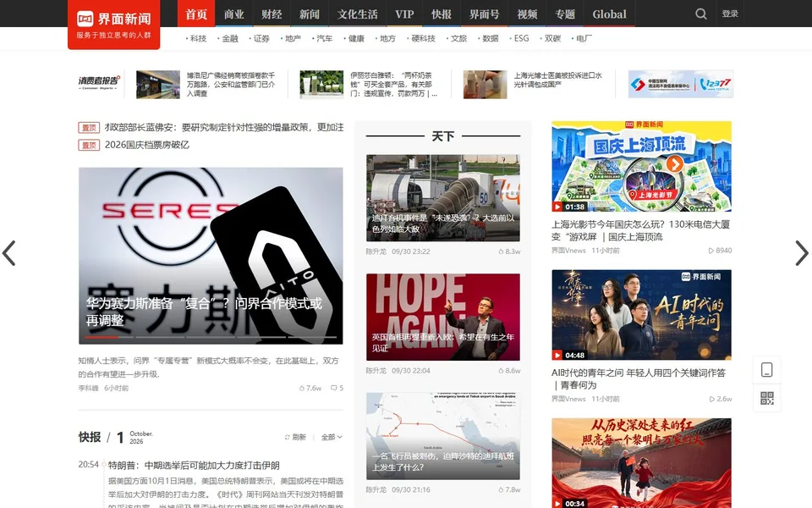Play the 01:38 video button
Screen dimensions: 812x508
pyautogui.click(x=557, y=207)
